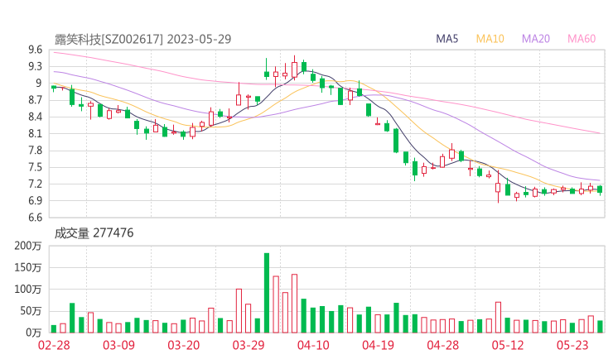Click the 04-28 date axis label
The width and height of the screenshot is (613, 364).
click(443, 345)
